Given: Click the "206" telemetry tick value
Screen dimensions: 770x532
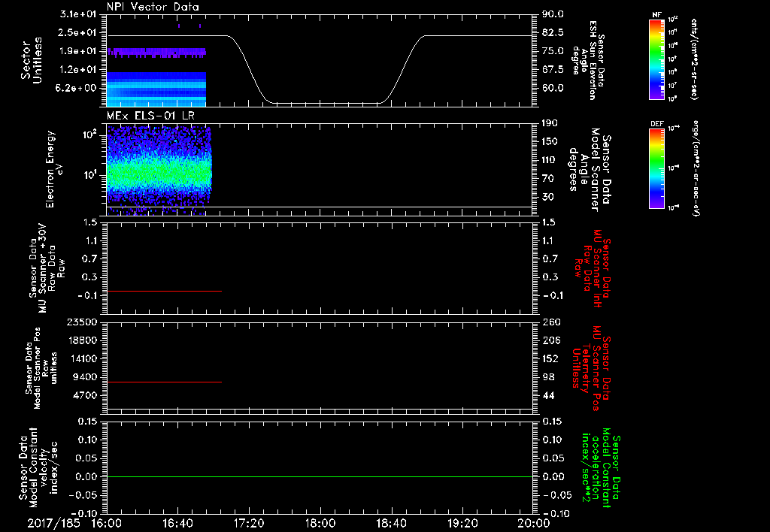Looking at the screenshot, I should coord(550,340).
